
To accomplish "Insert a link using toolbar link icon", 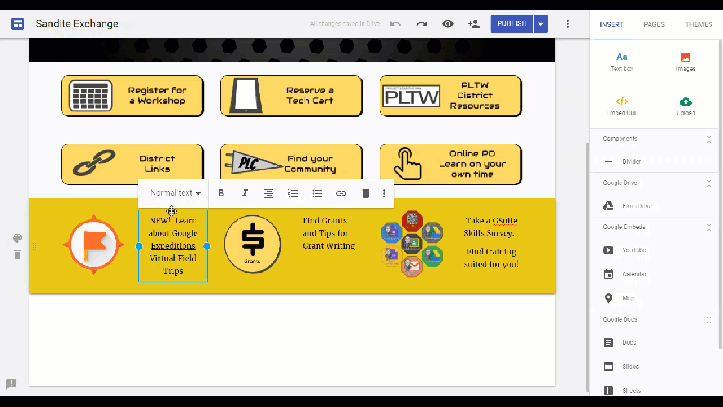I will pos(341,193).
